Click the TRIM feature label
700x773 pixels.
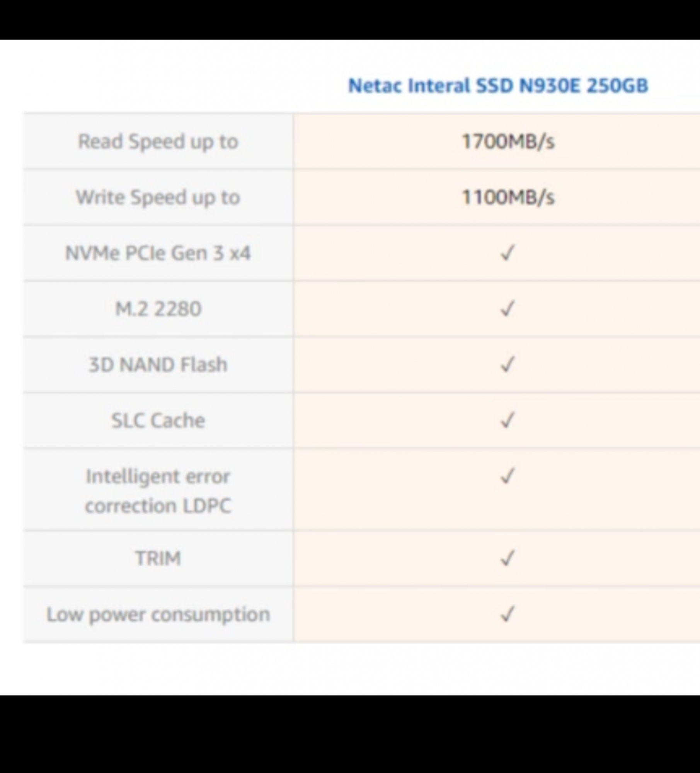point(158,558)
